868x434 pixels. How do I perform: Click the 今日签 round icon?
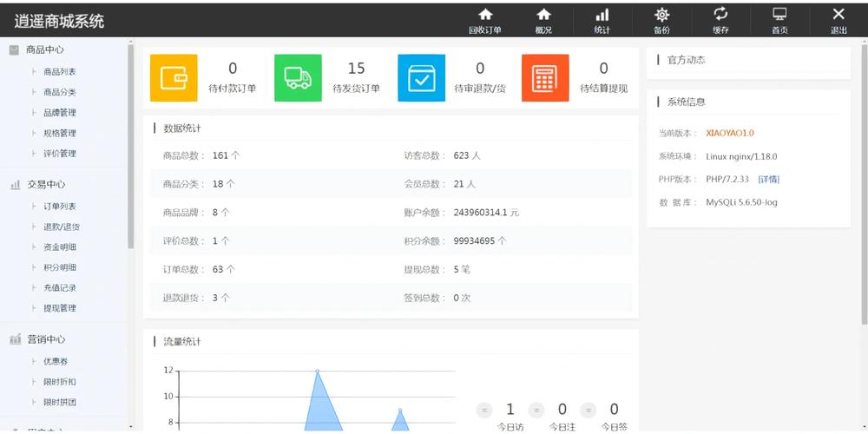[x=588, y=411]
